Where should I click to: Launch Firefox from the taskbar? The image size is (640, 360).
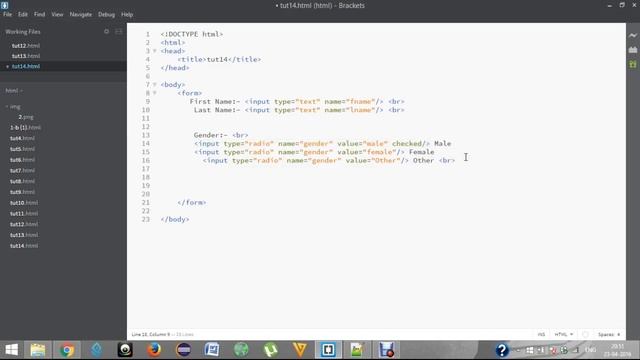[154, 350]
